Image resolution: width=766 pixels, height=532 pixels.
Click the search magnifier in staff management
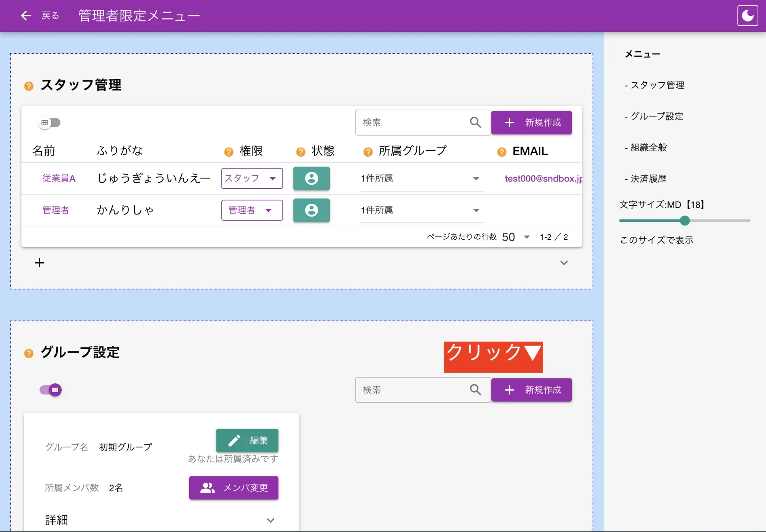pos(476,123)
